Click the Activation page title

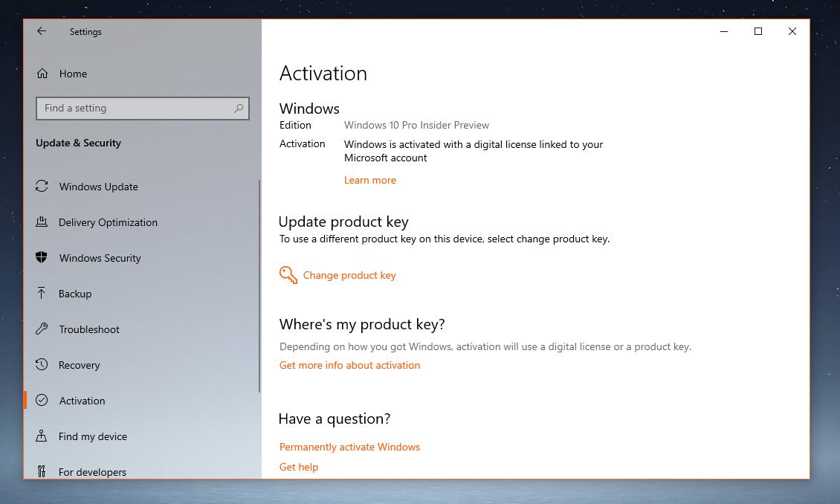tap(323, 74)
